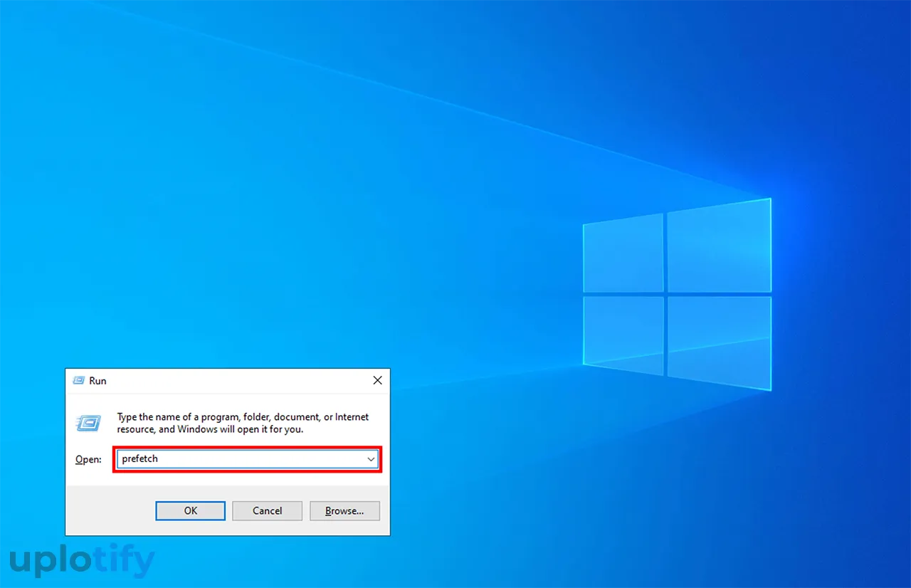Click the 'Run' title text
The width and height of the screenshot is (911, 588).
click(x=98, y=381)
